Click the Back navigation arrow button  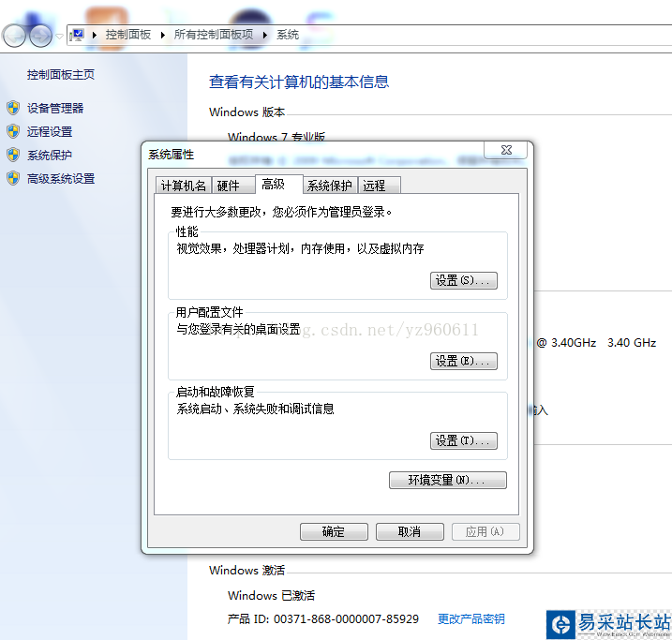pos(14,36)
